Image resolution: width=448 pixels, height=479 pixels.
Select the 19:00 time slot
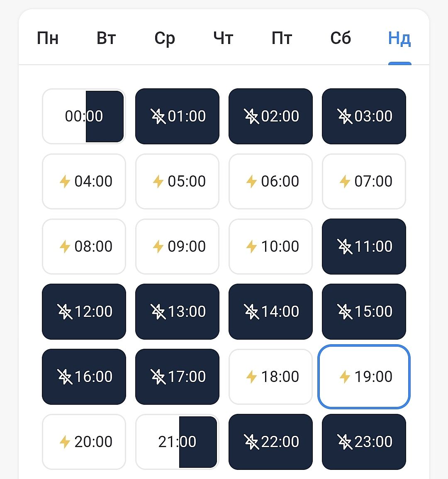(364, 377)
